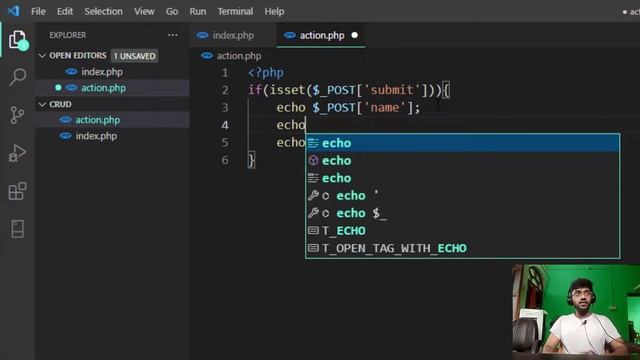
Task: Open the Extensions view
Action: (x=18, y=191)
